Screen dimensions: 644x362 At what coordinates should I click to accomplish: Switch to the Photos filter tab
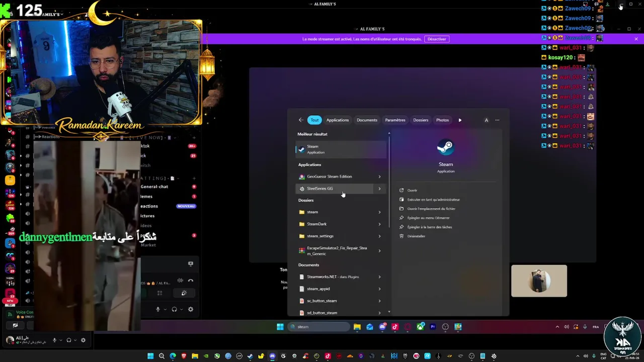442,120
